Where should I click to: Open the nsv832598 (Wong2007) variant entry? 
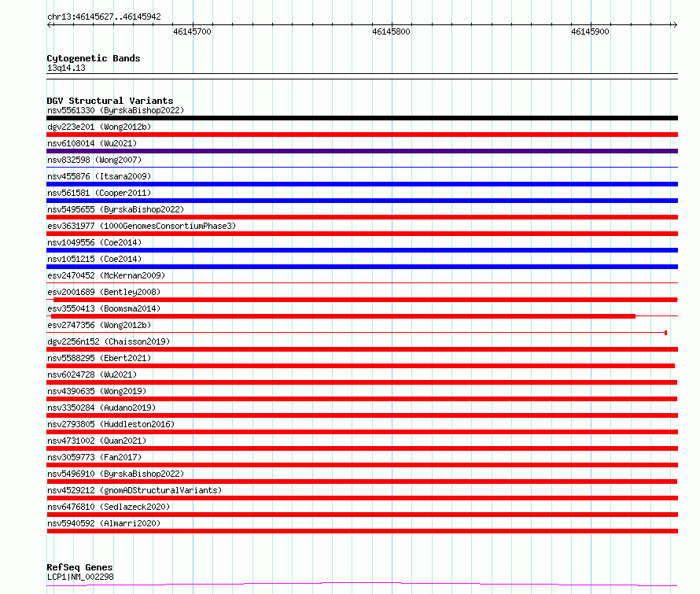(x=94, y=160)
